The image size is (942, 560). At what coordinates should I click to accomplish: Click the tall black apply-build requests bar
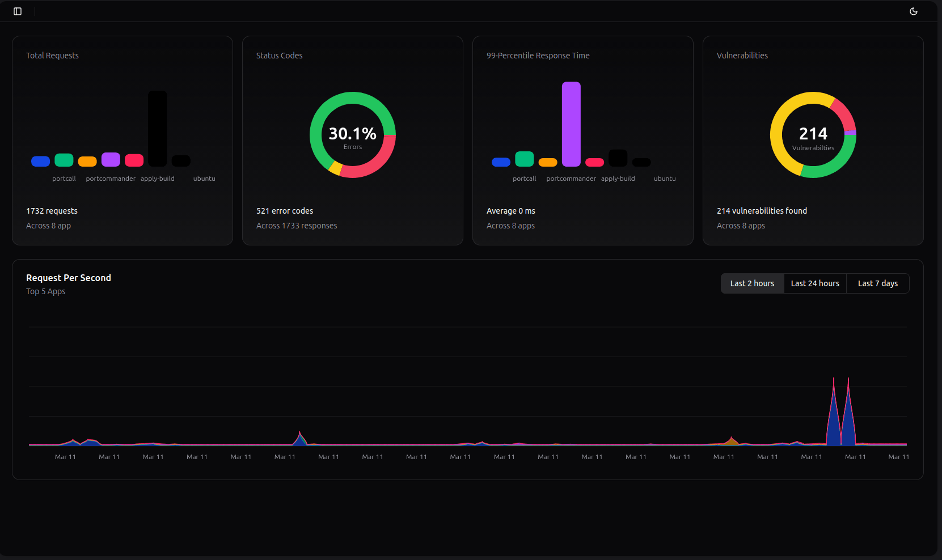(157, 128)
